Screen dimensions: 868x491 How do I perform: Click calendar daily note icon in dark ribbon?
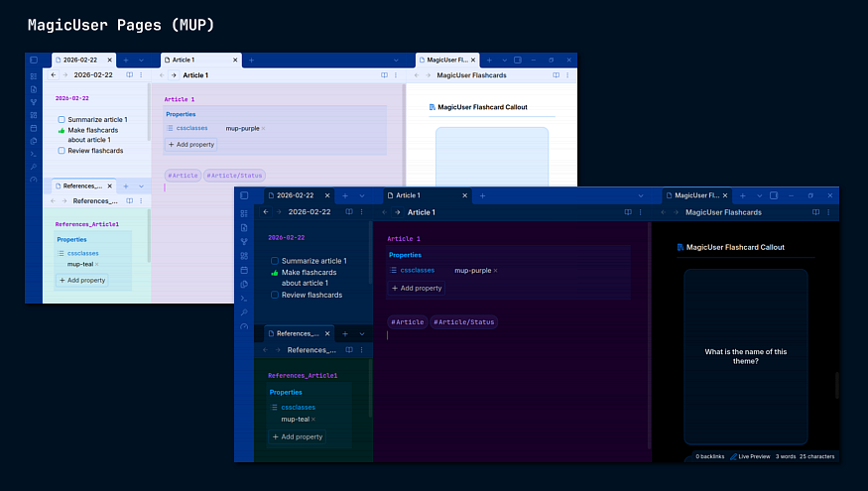(244, 270)
